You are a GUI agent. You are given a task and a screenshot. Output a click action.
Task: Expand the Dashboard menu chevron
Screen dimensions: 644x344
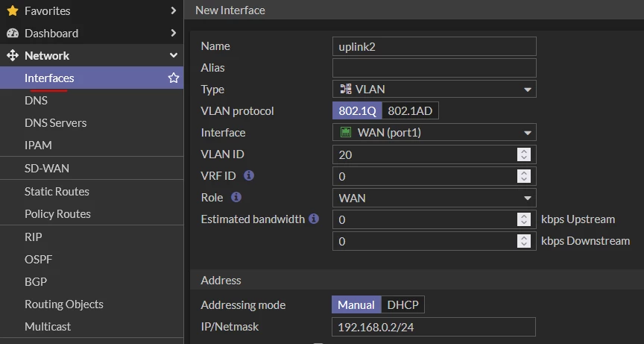point(174,33)
